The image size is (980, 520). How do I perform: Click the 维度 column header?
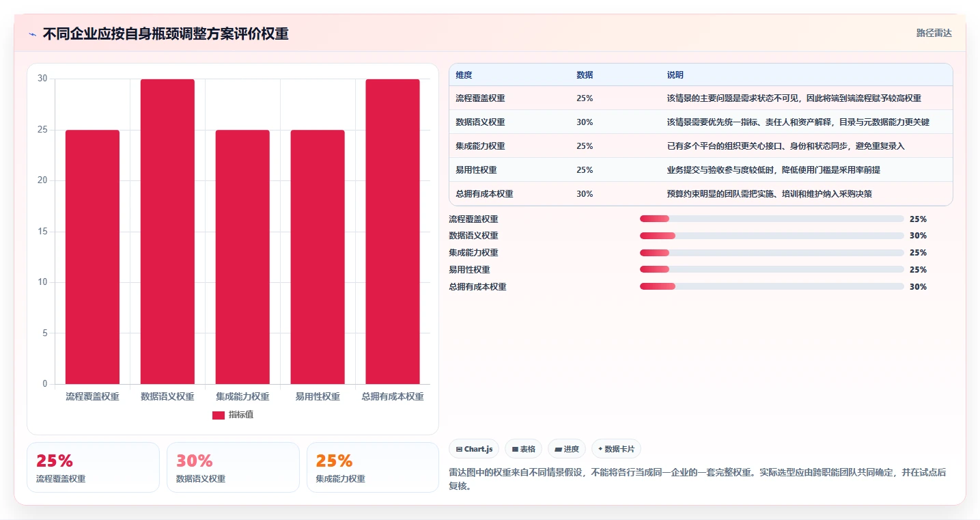coord(464,75)
